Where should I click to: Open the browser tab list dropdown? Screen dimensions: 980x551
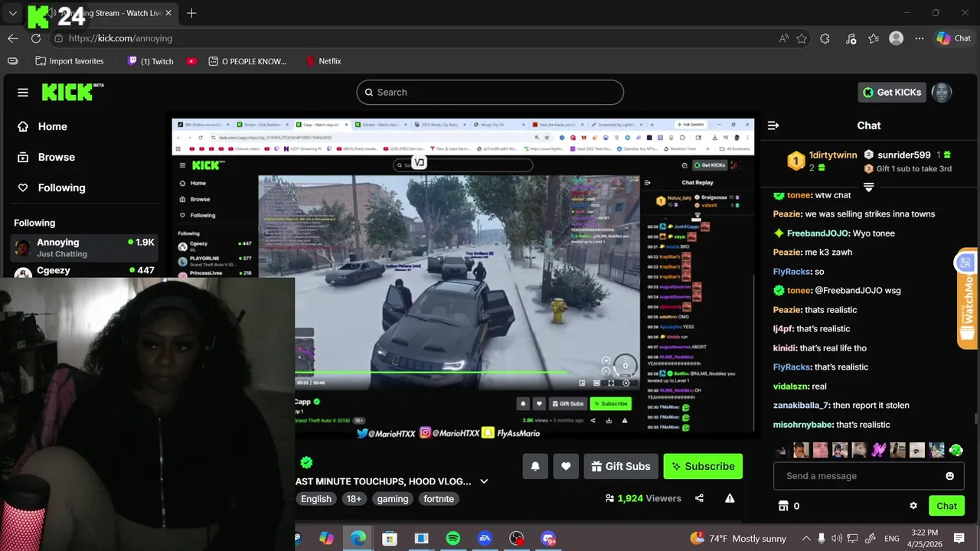click(13, 13)
